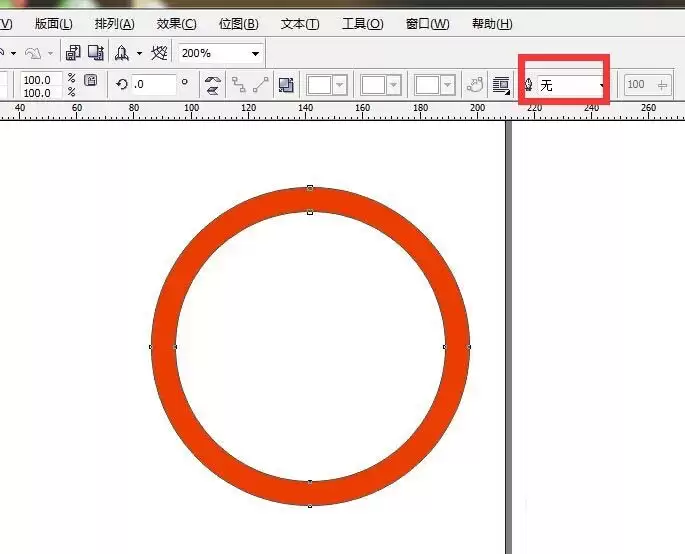Click the mirror vertically button
This screenshot has height=554, width=685.
pos(212,90)
